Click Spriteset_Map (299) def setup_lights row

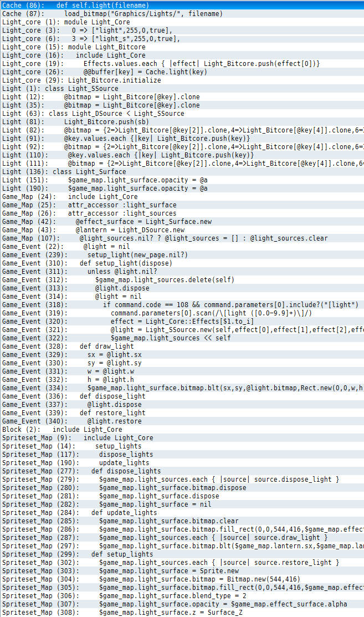(x=182, y=554)
